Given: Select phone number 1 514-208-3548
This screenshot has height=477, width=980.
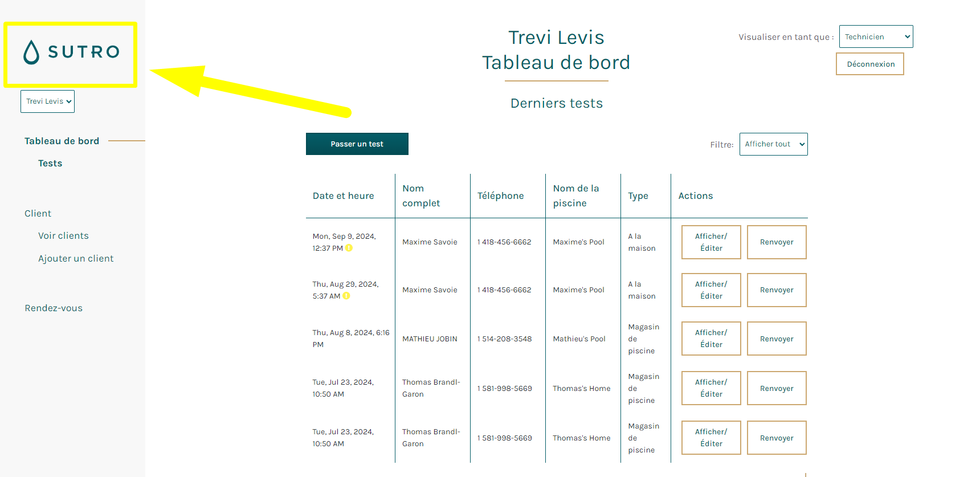Looking at the screenshot, I should click(x=504, y=339).
